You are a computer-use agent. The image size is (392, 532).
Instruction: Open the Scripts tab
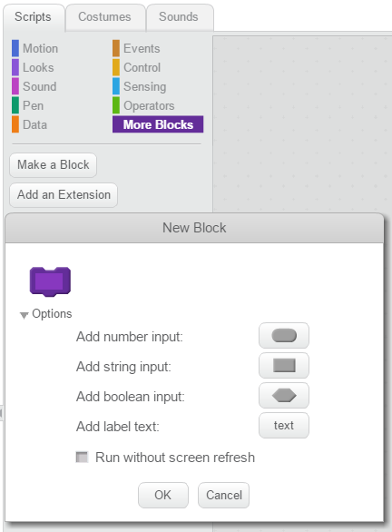[x=34, y=17]
